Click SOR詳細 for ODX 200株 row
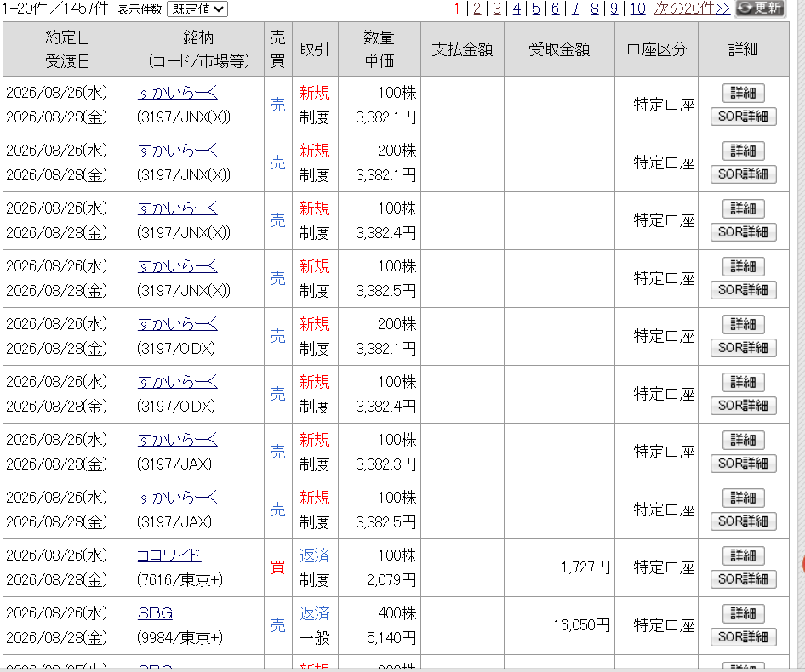The image size is (805, 672). (x=744, y=348)
